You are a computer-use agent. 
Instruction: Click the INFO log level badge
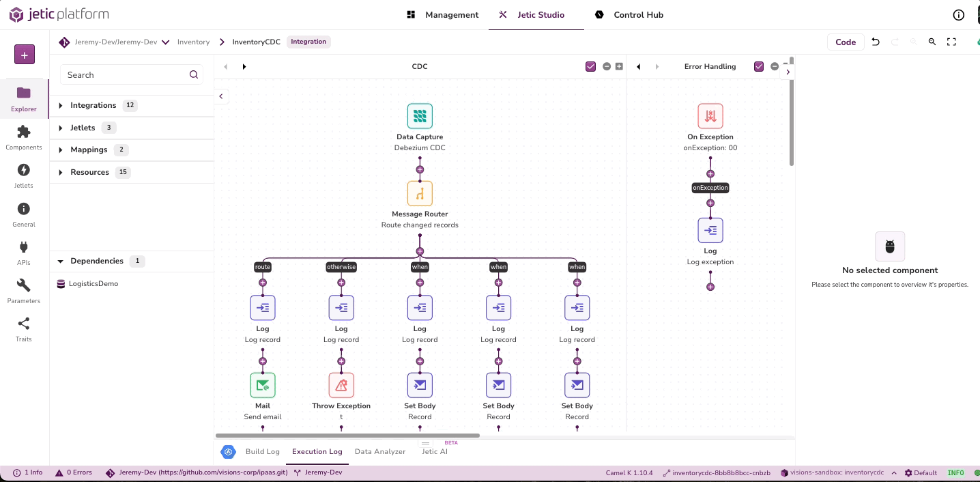[956, 472]
